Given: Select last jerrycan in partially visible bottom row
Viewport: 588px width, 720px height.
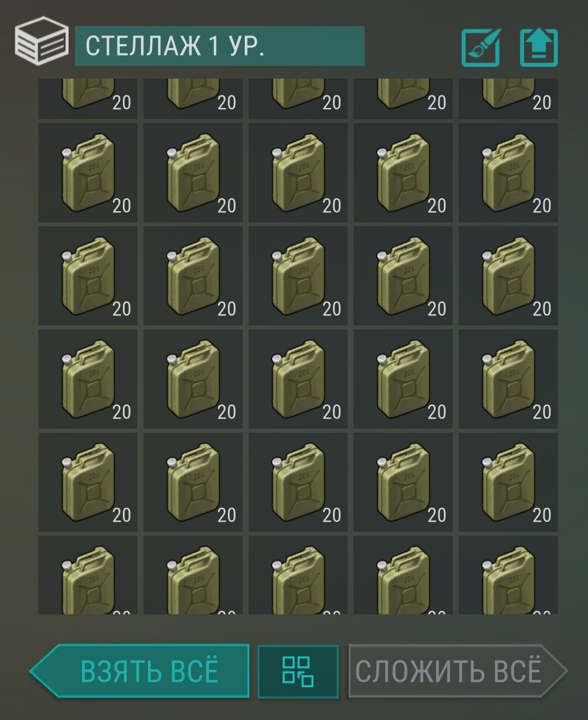Looking at the screenshot, I should (x=508, y=575).
